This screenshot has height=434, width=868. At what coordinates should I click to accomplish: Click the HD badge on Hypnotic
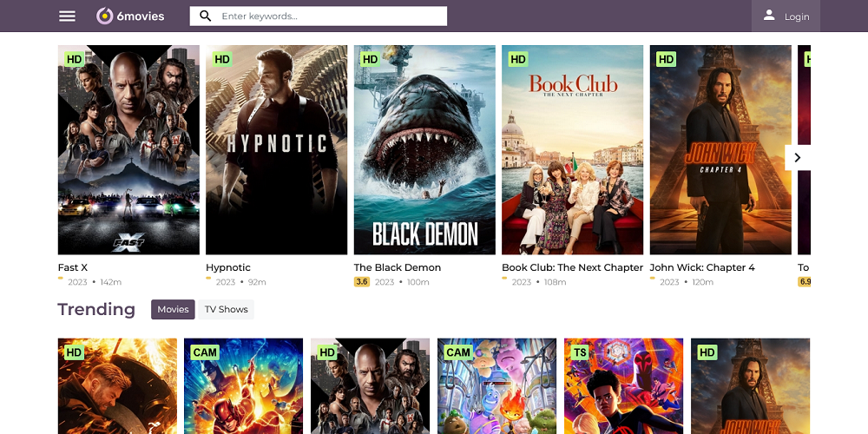(x=222, y=59)
